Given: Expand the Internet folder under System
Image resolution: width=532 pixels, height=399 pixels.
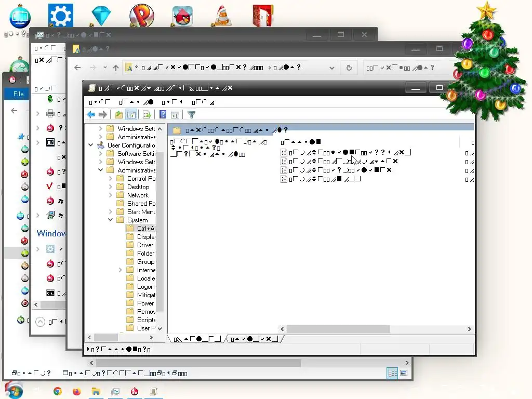Looking at the screenshot, I should 120,270.
